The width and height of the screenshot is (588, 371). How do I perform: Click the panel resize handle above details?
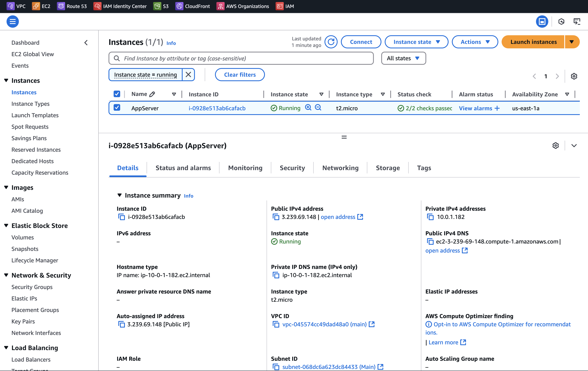coord(344,137)
